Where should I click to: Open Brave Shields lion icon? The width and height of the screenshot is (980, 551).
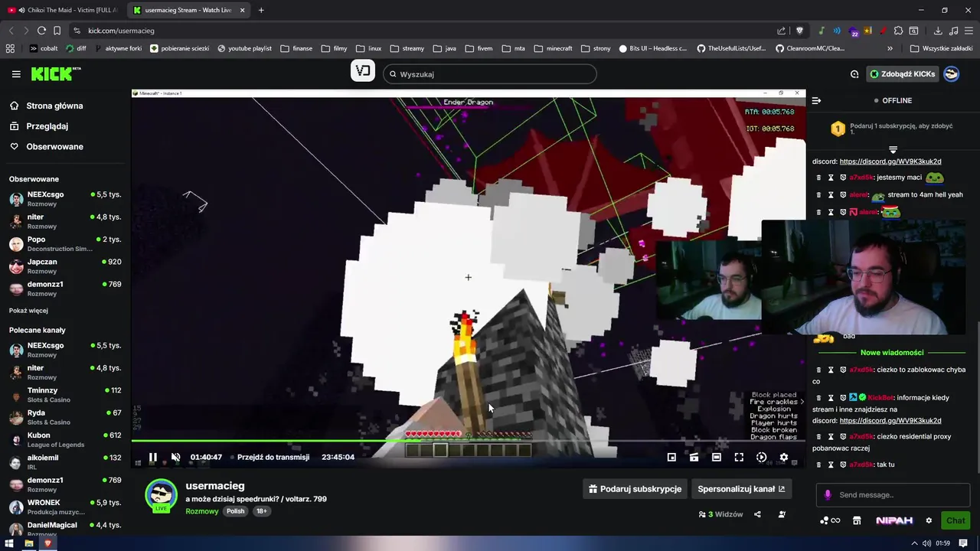pos(799,31)
